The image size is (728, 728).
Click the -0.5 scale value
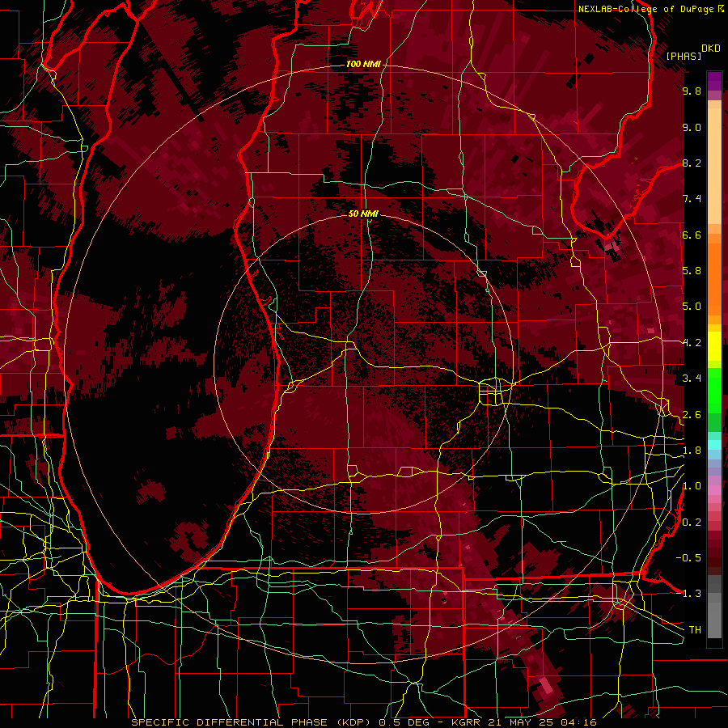[688, 557]
